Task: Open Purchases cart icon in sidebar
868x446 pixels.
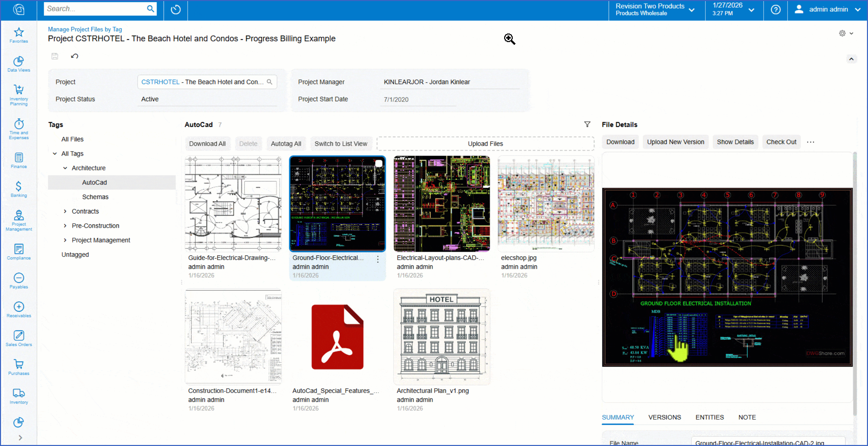Action: [x=18, y=364]
